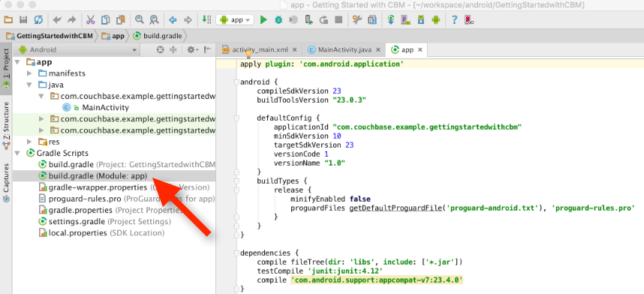
Task: Close the app editor tab
Action: tap(420, 49)
